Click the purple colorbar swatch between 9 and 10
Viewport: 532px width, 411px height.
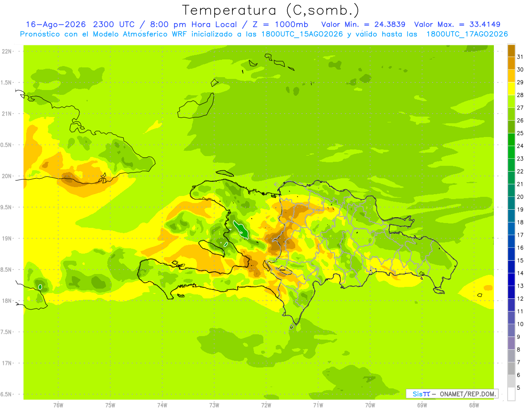coord(511,330)
